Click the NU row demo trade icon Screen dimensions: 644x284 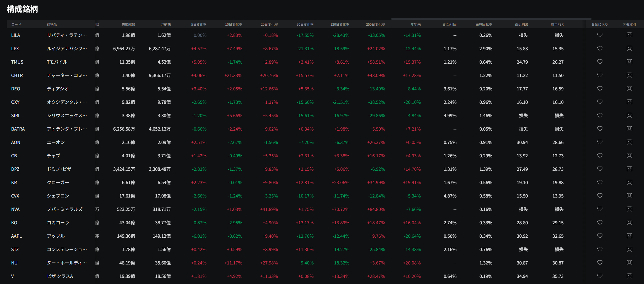click(629, 263)
